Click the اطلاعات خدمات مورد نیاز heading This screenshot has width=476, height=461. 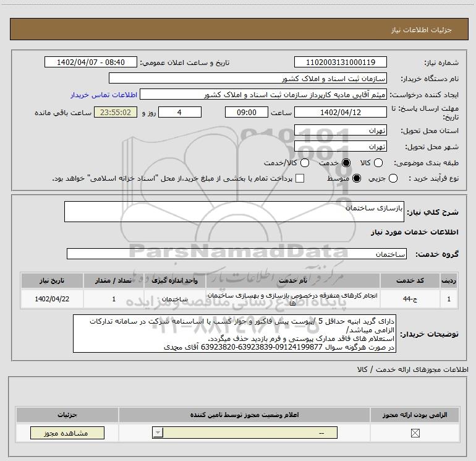(x=414, y=232)
